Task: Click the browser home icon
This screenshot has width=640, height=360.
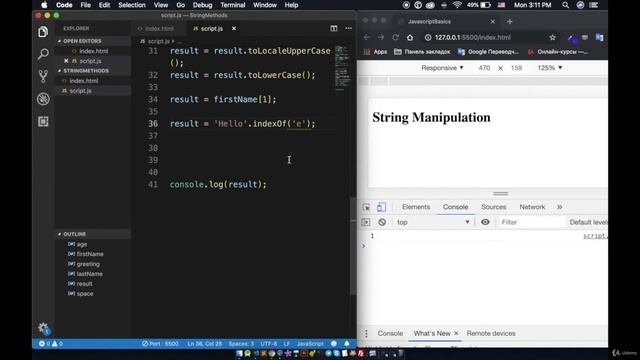Action: (410, 37)
